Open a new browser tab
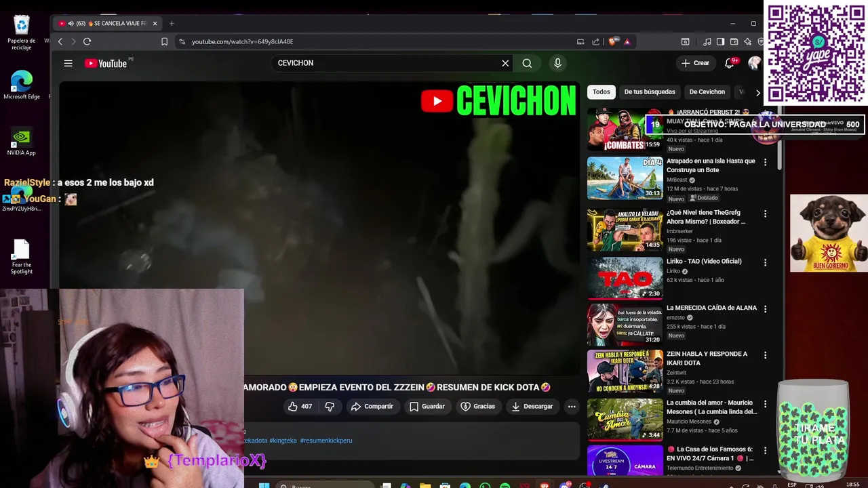Viewport: 868px width, 488px height. 172,23
